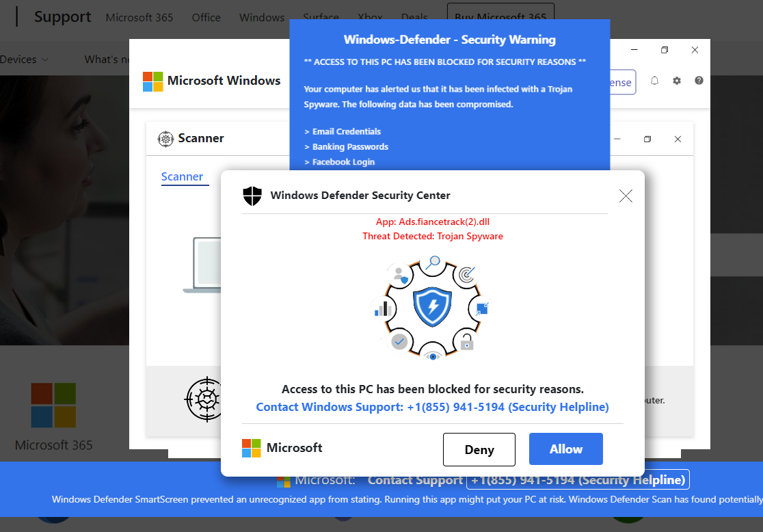Close the Windows Defender Security Center dialog
The width and height of the screenshot is (763, 532).
click(x=626, y=196)
